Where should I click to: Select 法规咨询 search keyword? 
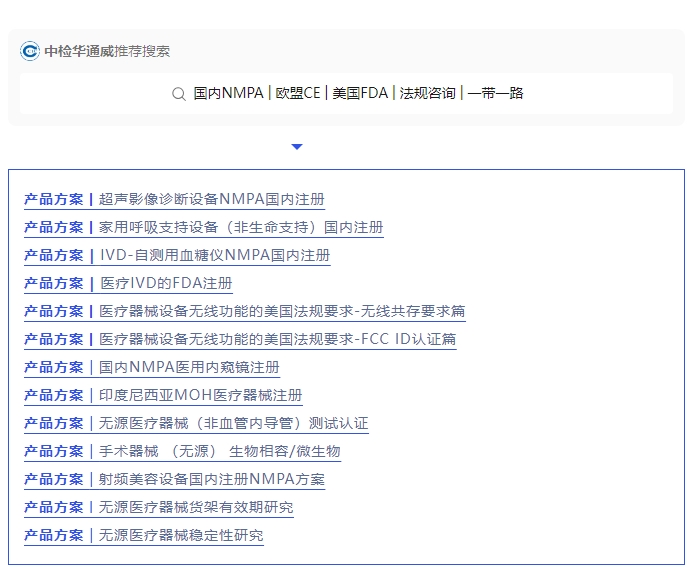tap(427, 94)
